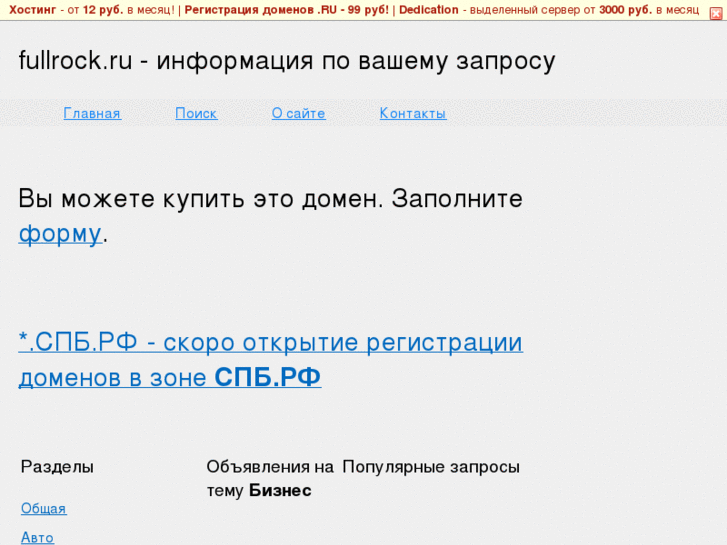The image size is (727, 545).
Task: Follow the форму link to buy domain
Action: [60, 233]
